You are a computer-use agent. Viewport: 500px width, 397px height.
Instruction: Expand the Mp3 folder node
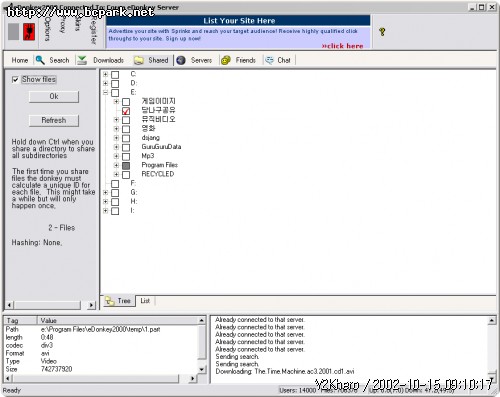(116, 156)
